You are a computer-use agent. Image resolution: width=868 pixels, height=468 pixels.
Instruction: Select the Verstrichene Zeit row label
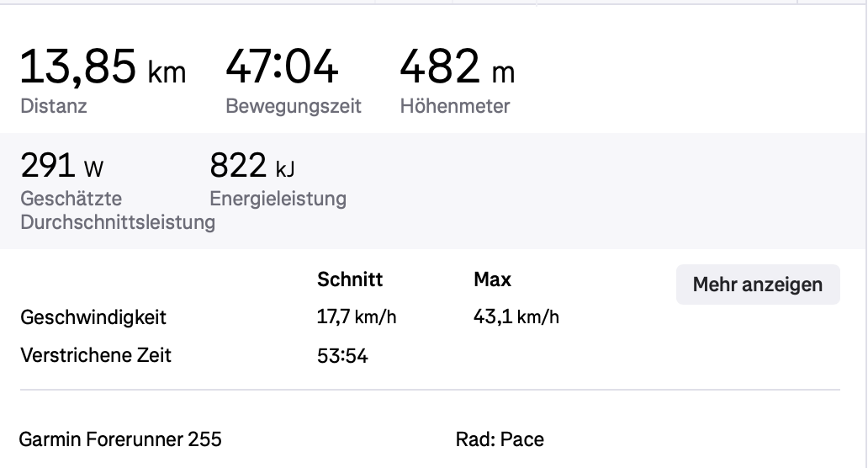coord(96,355)
